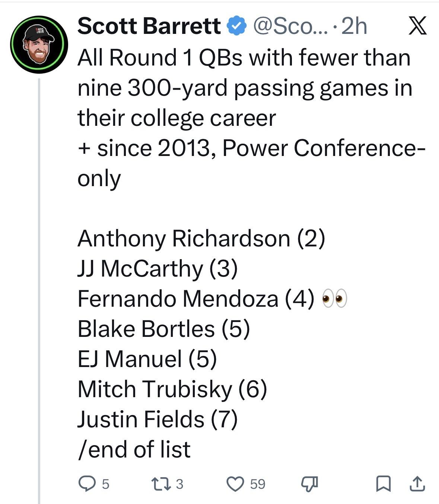This screenshot has width=439, height=504.
Task: Click the repost count of 3
Action: coord(179,484)
